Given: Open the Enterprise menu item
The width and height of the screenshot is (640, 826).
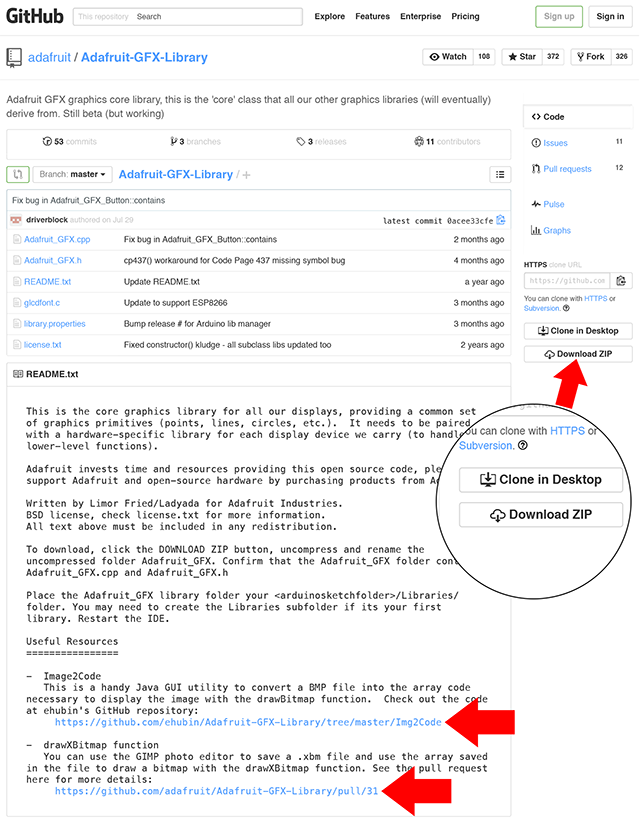Looking at the screenshot, I should 420,16.
